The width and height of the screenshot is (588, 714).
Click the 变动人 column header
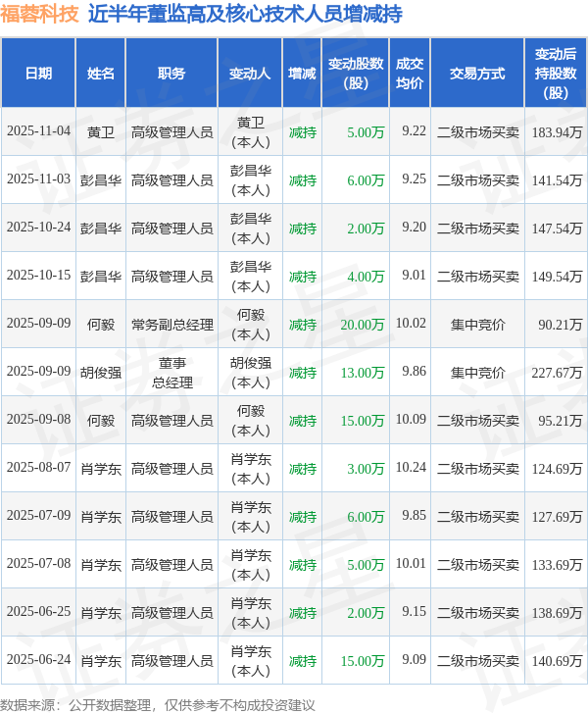(250, 73)
